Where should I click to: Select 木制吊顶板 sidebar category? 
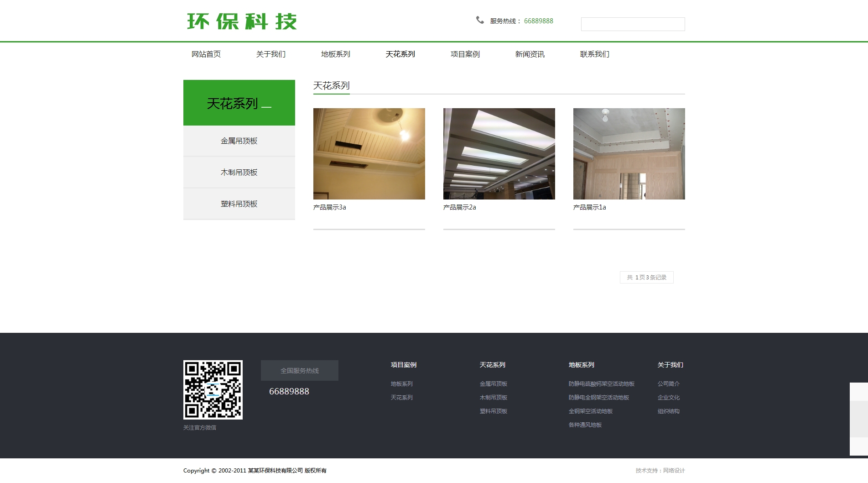[239, 173]
